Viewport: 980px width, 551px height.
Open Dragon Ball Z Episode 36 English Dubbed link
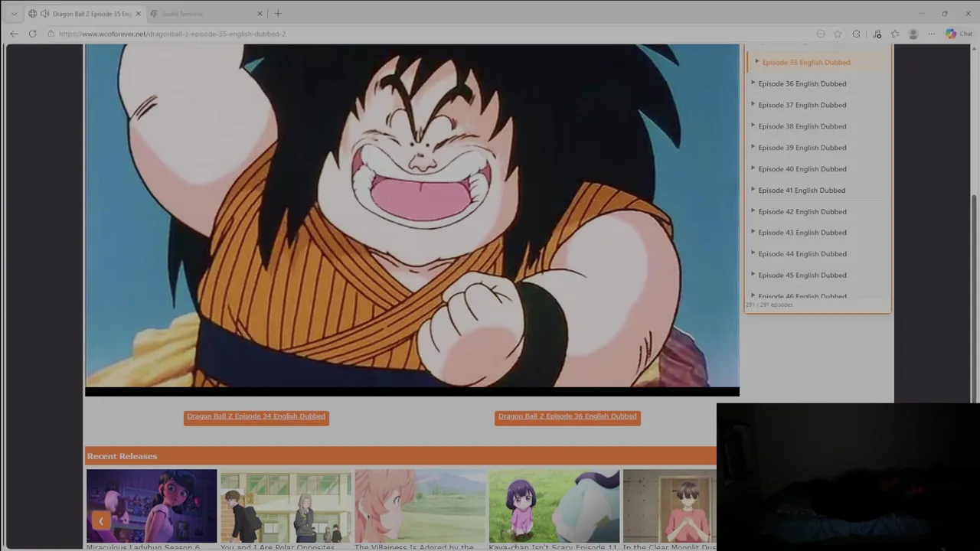[567, 416]
